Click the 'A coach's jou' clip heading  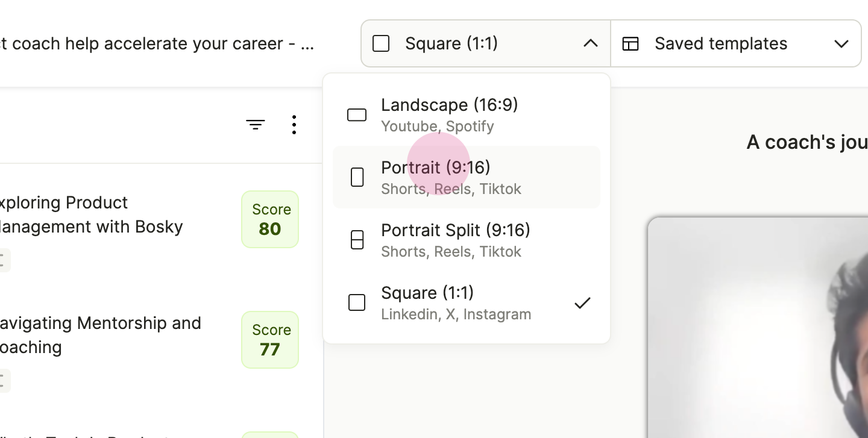[807, 142]
